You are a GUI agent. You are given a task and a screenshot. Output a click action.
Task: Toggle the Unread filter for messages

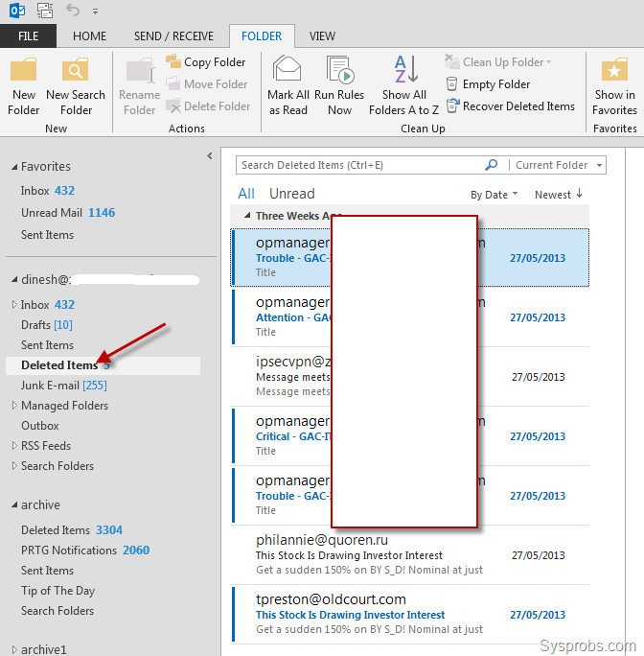(x=291, y=194)
